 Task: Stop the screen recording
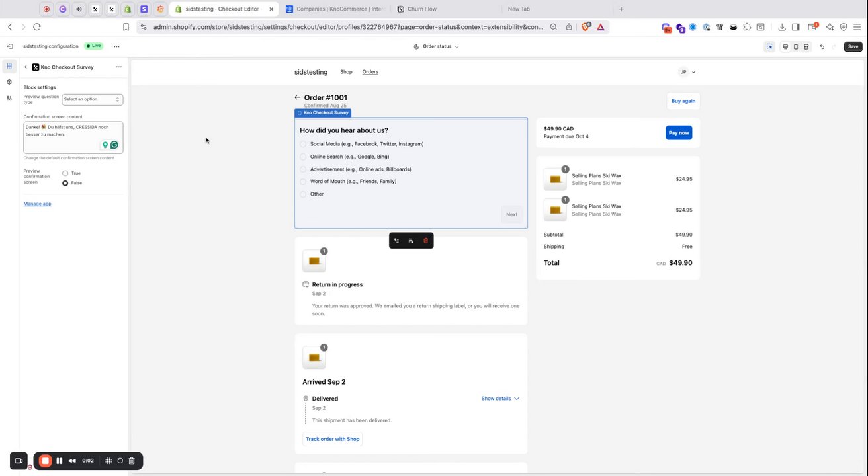[45, 461]
